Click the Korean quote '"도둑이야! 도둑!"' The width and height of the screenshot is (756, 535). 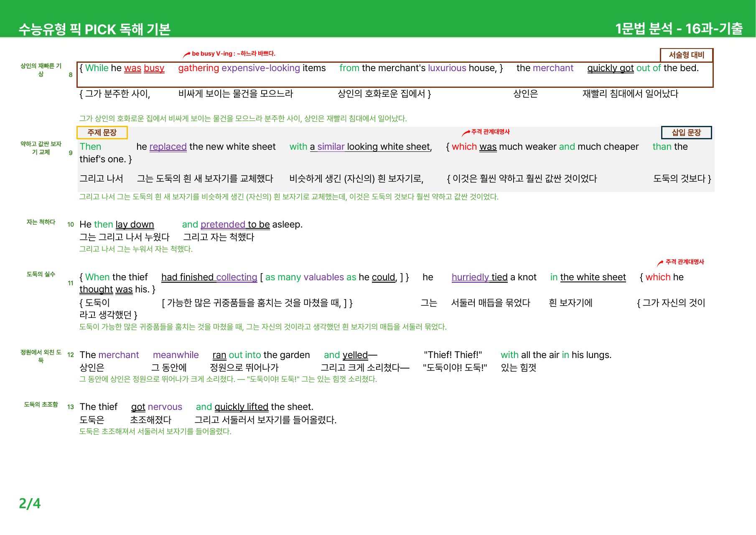pos(455,368)
